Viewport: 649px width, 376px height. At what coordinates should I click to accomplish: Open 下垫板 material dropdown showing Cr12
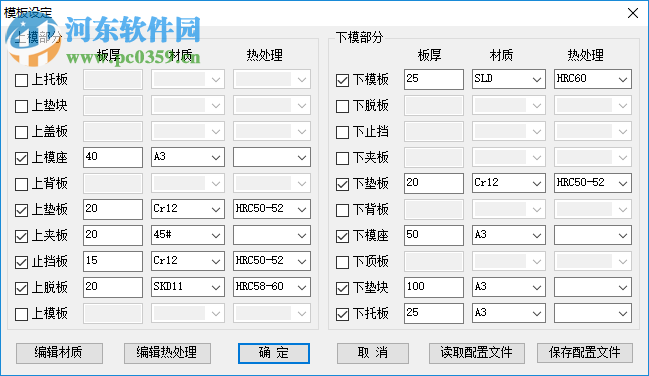pos(509,183)
